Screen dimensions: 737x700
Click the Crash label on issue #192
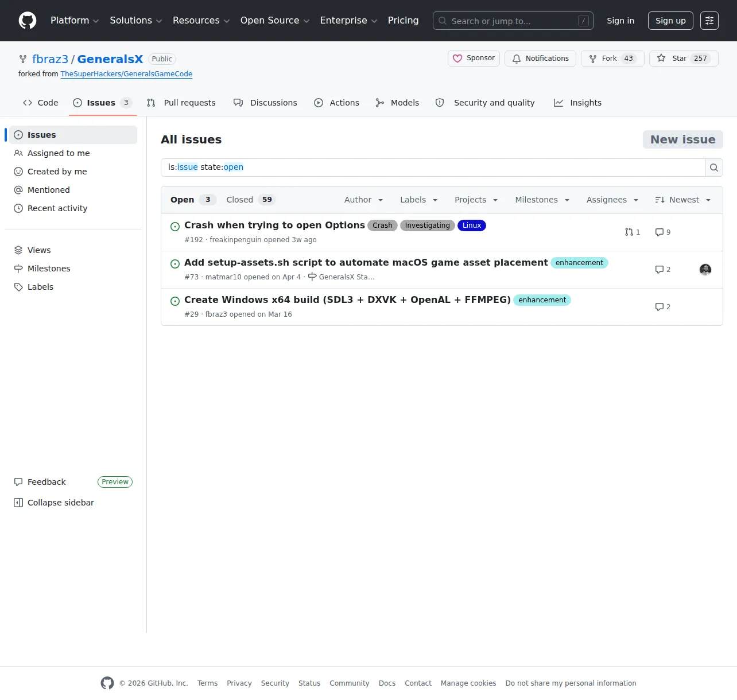click(382, 225)
